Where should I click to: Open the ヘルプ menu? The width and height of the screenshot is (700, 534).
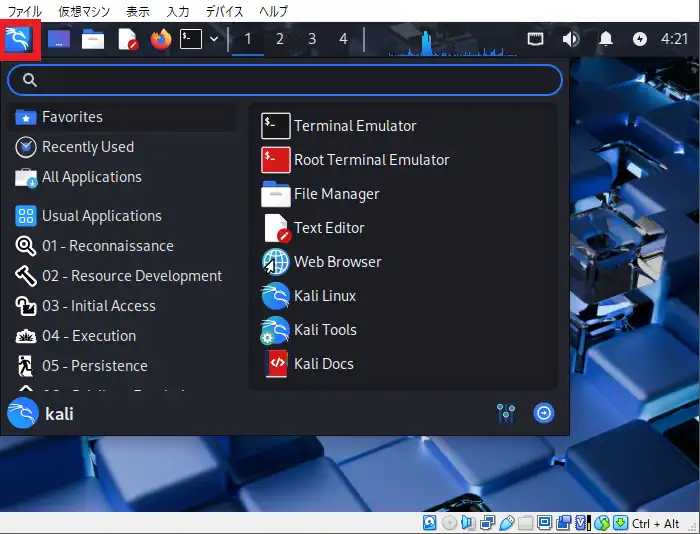coord(274,11)
